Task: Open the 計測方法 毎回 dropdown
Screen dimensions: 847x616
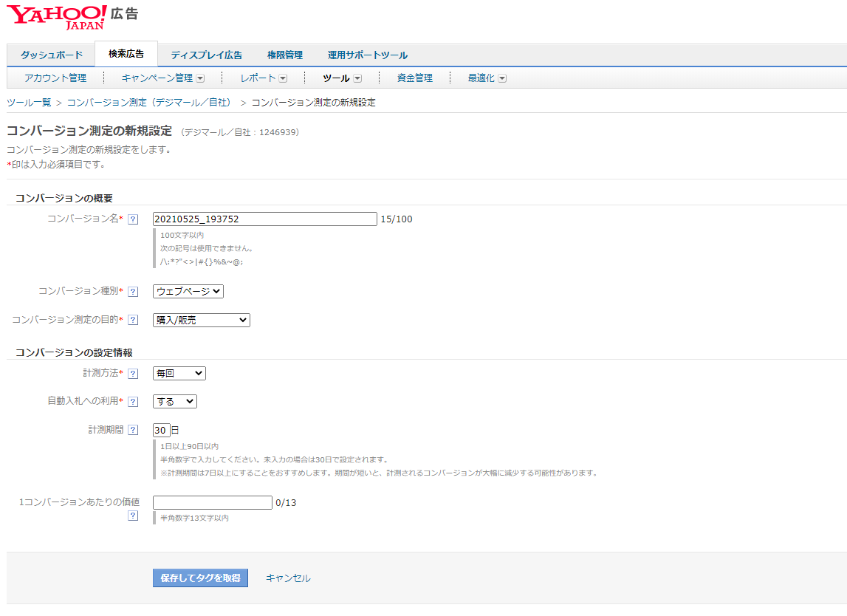Action: coord(179,374)
